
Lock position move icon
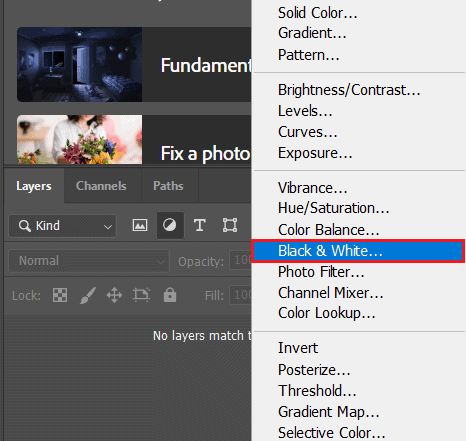[114, 295]
